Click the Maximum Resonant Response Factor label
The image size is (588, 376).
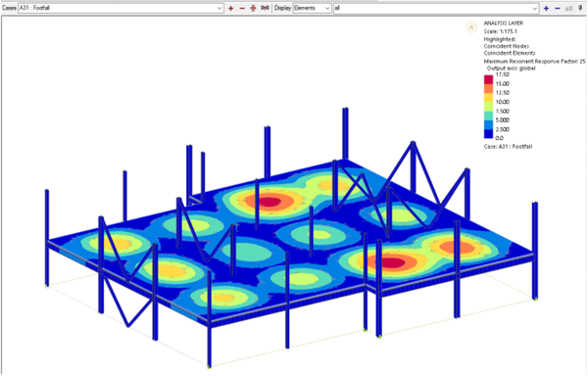[x=534, y=62]
